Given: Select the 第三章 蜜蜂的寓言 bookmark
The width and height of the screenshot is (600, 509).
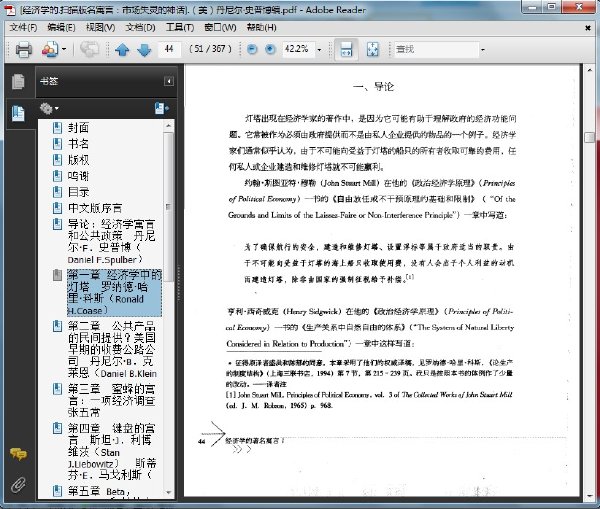Looking at the screenshot, I should 111,401.
